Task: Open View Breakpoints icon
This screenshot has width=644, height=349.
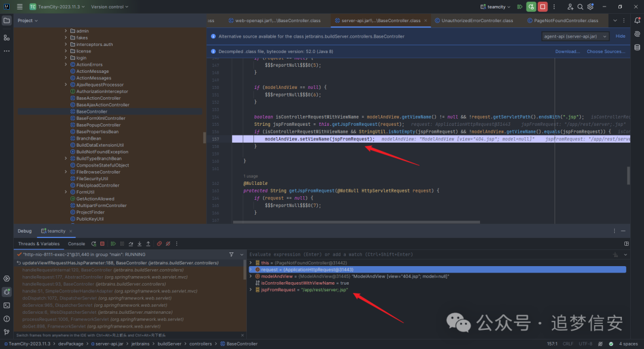Action: [159, 244]
